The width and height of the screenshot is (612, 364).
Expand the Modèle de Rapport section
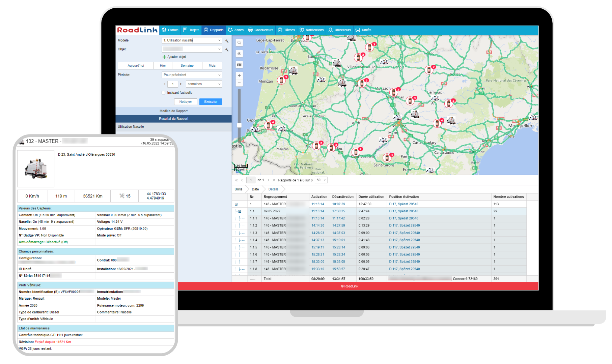(174, 111)
